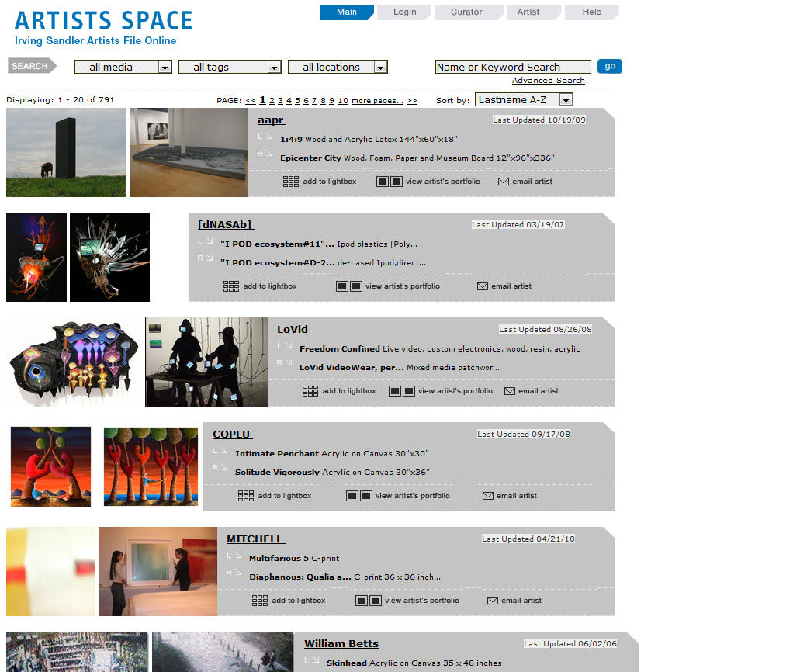Click the portfolio icon in MITCHELL's row
The width and height of the screenshot is (807, 672).
tap(368, 601)
